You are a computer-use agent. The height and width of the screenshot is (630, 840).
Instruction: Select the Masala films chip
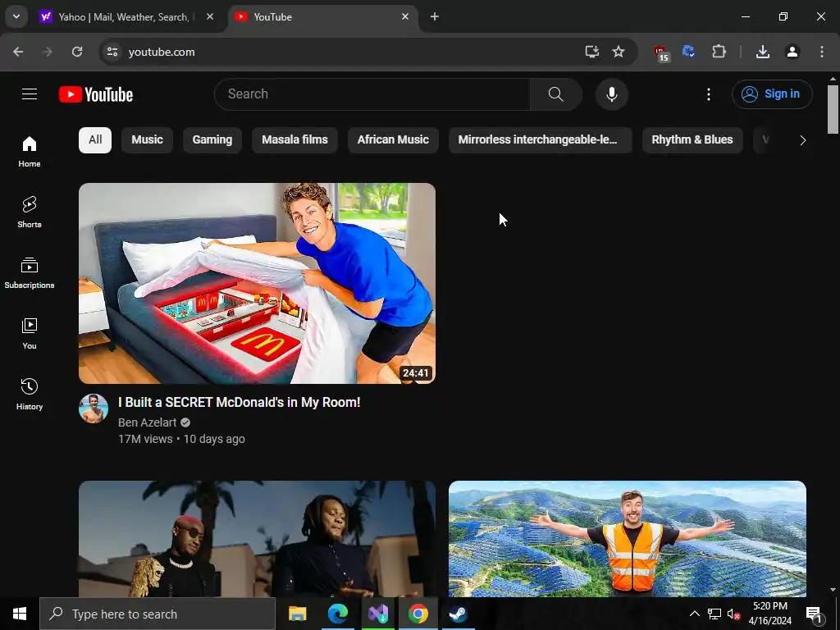294,140
